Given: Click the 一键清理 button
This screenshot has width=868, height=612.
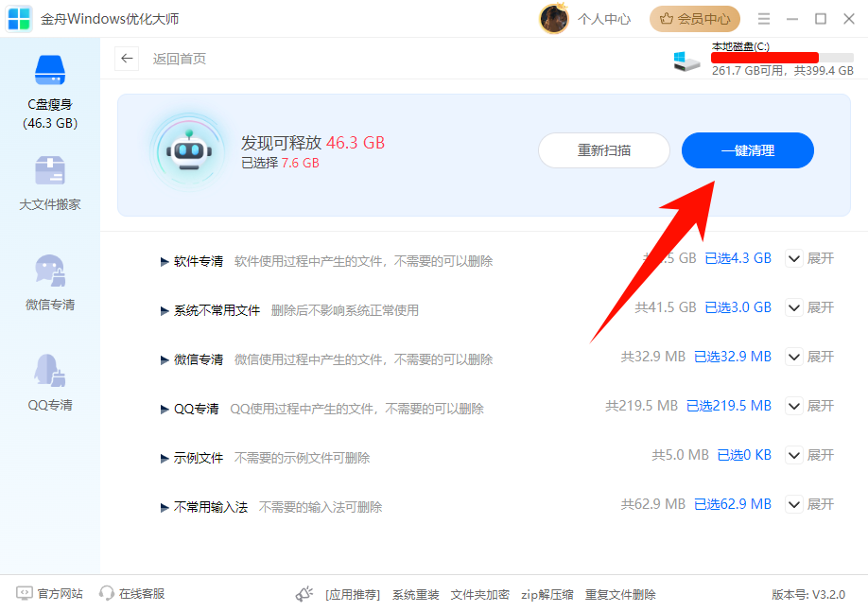Looking at the screenshot, I should (747, 150).
